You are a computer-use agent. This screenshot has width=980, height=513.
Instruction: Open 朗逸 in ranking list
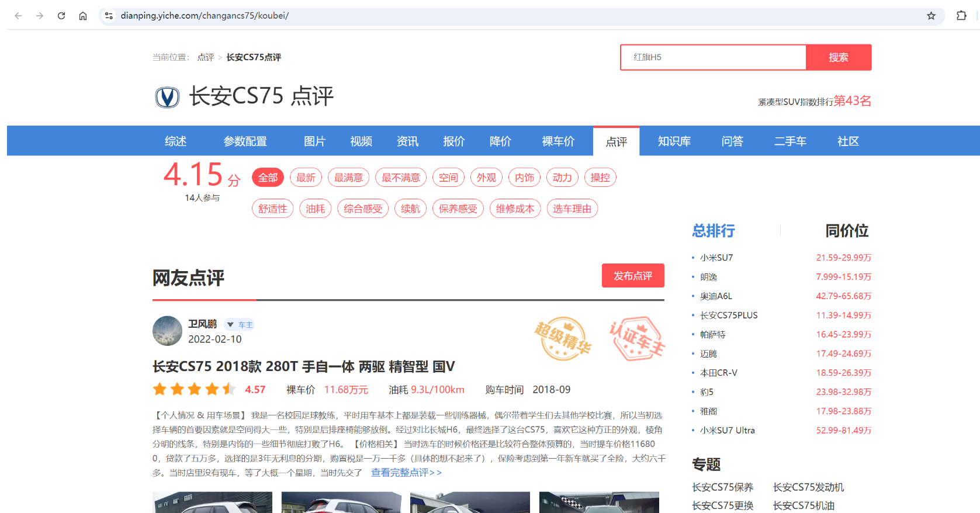point(709,277)
